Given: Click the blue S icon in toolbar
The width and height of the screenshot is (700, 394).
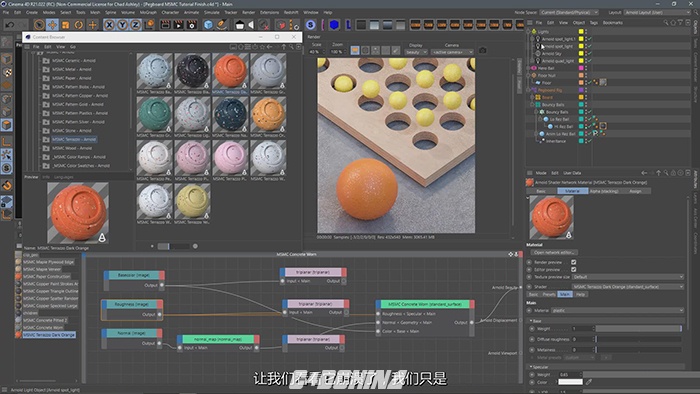Looking at the screenshot, I should coord(311,25).
